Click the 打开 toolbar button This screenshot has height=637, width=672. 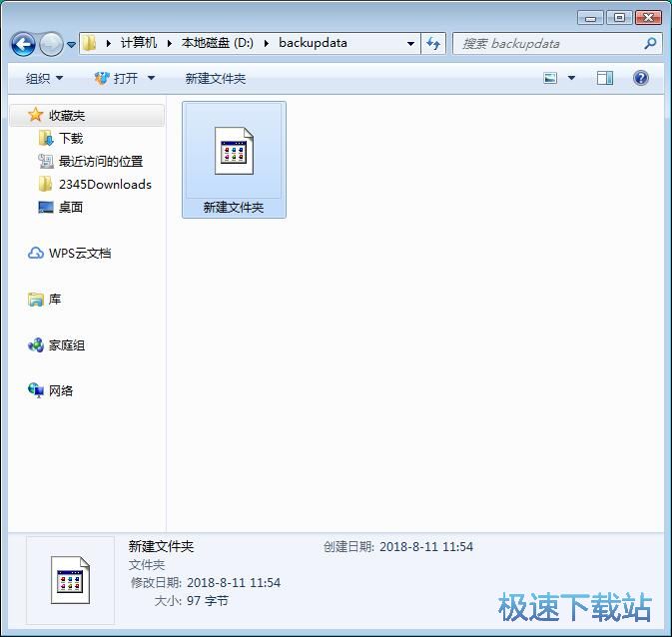point(116,79)
